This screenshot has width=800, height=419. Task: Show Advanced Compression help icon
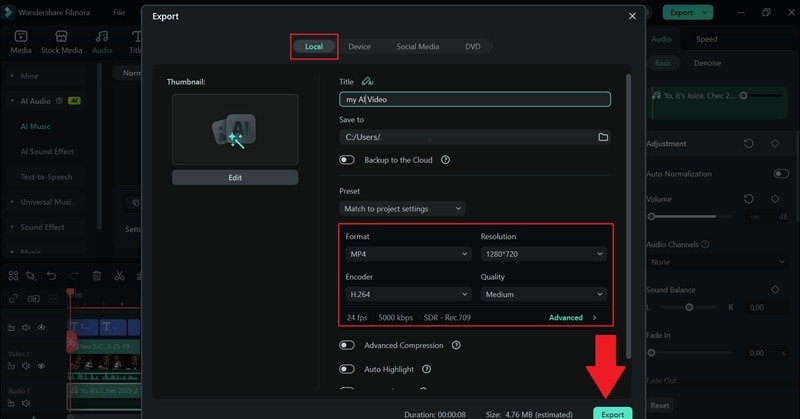[456, 345]
